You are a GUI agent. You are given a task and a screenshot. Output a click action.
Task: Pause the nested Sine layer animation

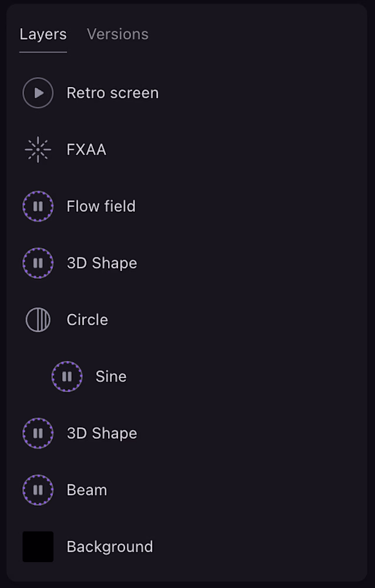[x=67, y=376]
